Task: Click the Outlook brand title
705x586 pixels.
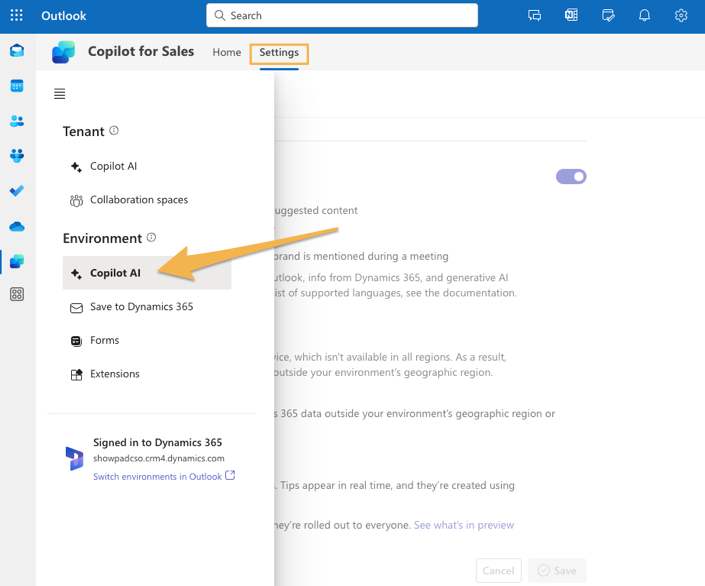Action: (63, 16)
